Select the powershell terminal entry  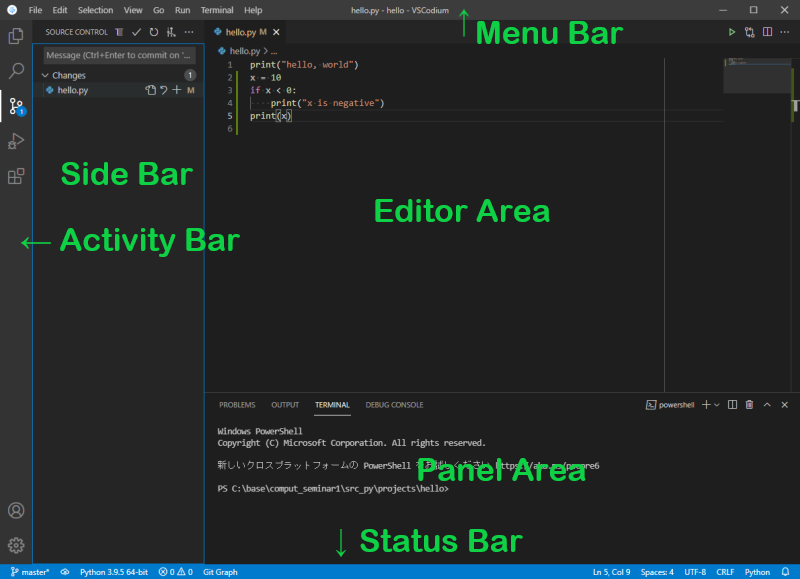point(670,405)
